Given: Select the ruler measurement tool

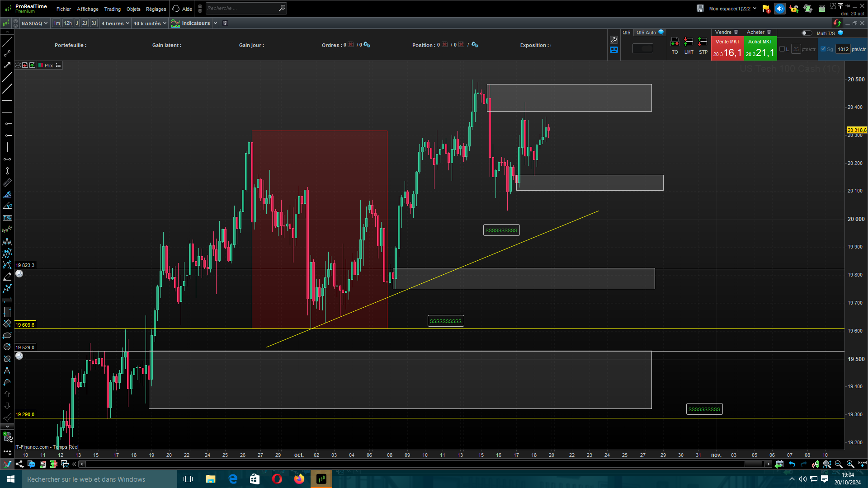Looking at the screenshot, I should tap(7, 183).
